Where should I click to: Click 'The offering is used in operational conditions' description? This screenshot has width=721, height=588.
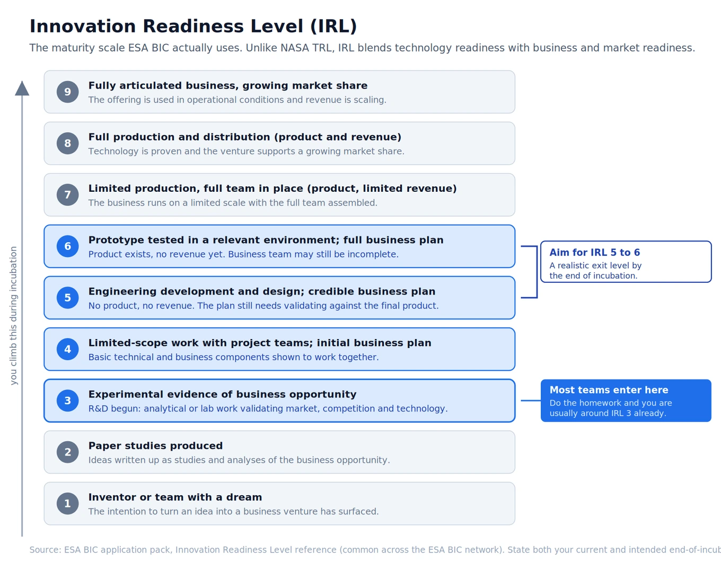tap(237, 100)
